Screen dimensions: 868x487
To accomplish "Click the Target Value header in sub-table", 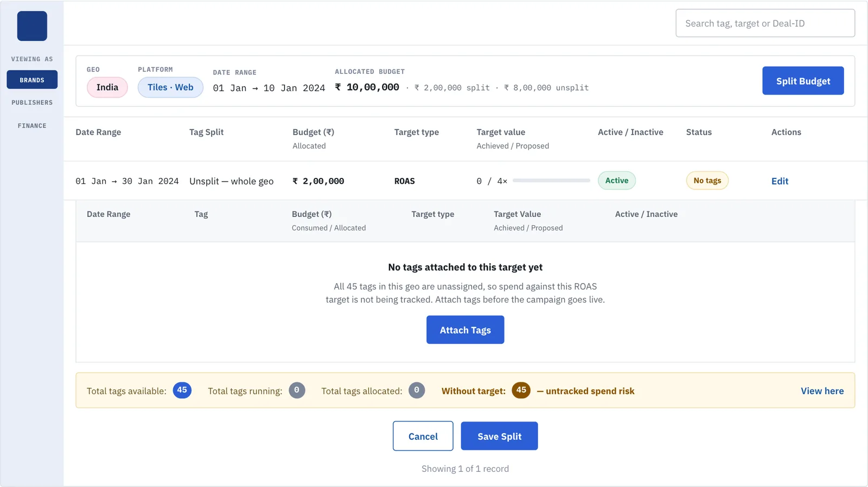I will pos(518,214).
